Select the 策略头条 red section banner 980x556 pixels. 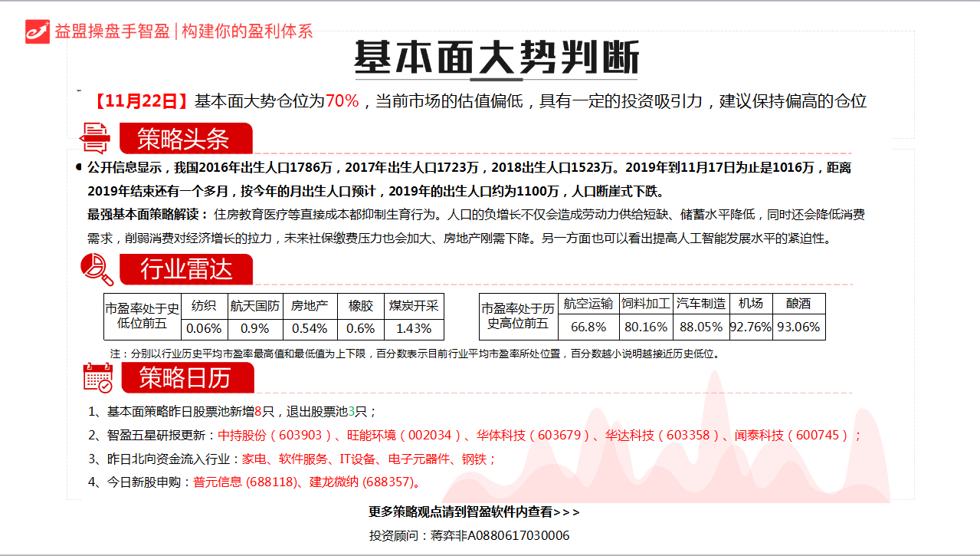coord(185,139)
